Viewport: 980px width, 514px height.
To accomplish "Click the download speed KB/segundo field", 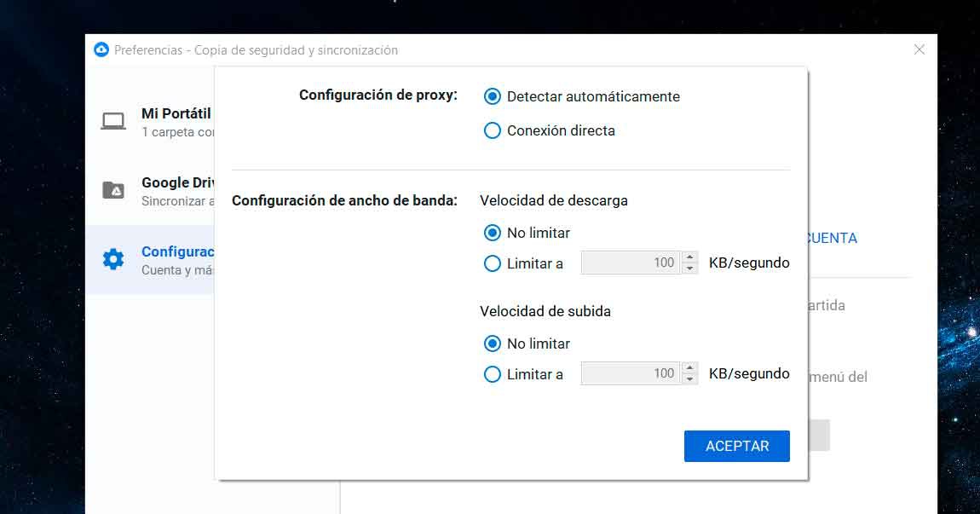I will coord(631,263).
